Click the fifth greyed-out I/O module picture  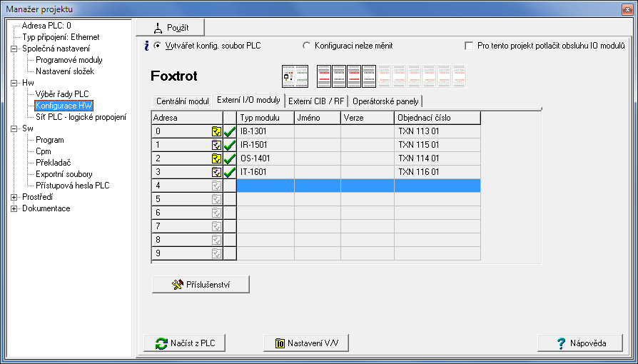pos(445,76)
